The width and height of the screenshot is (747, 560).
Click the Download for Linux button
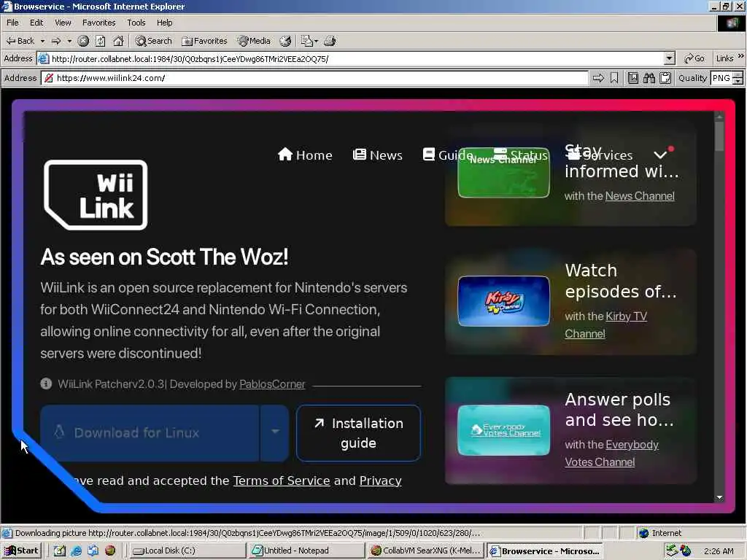[150, 432]
